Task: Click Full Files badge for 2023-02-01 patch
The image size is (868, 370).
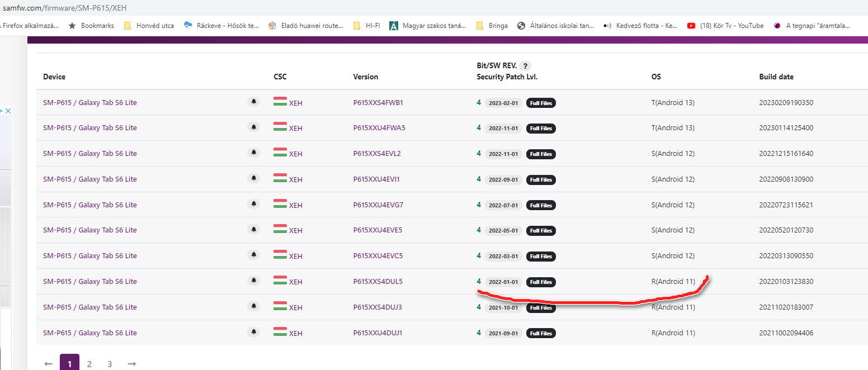Action: [x=541, y=103]
